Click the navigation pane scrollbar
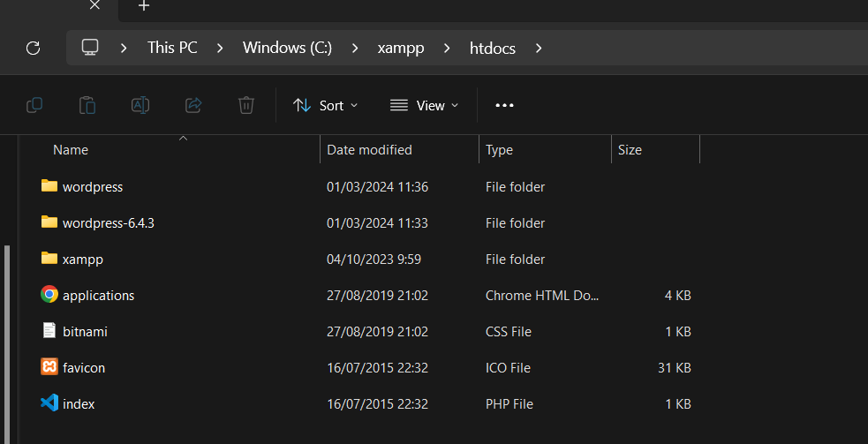This screenshot has height=444, width=868. point(7,343)
